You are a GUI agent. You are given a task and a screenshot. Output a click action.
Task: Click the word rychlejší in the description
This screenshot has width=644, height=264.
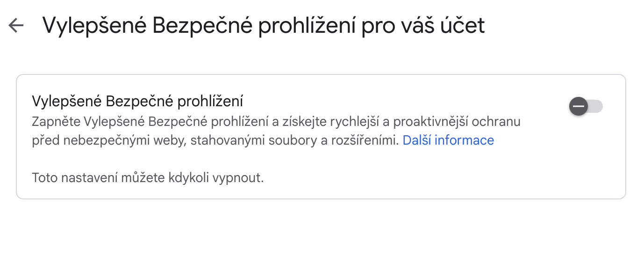pyautogui.click(x=351, y=122)
